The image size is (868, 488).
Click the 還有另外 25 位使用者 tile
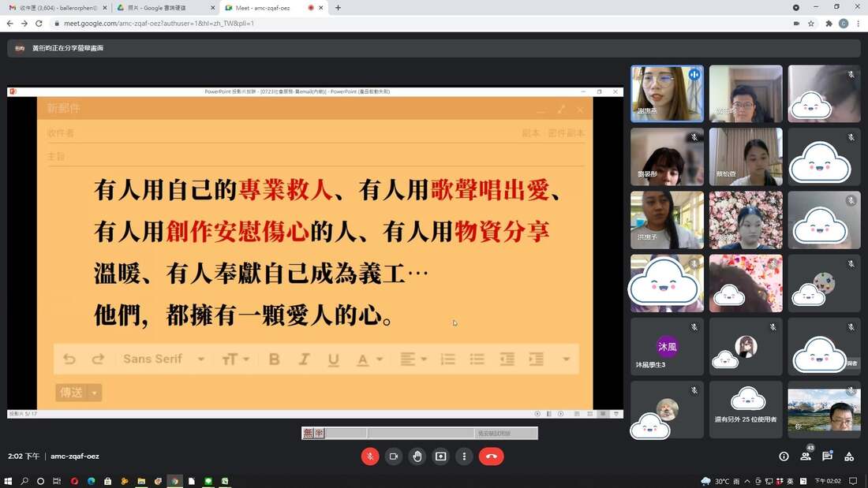(x=746, y=409)
